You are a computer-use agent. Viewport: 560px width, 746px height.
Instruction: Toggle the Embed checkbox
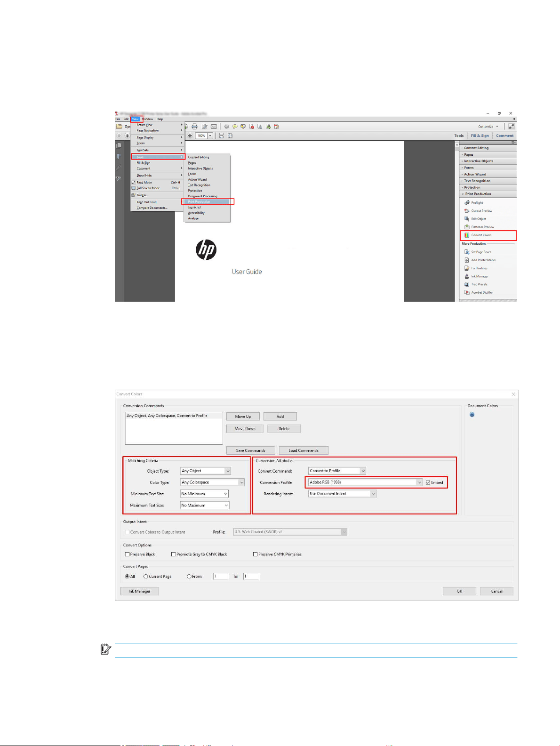tap(428, 482)
